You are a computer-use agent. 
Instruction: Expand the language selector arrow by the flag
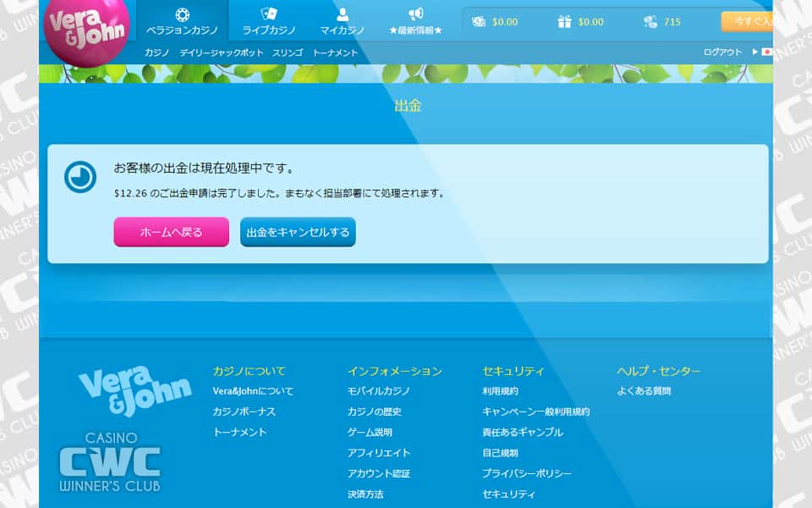tap(755, 52)
